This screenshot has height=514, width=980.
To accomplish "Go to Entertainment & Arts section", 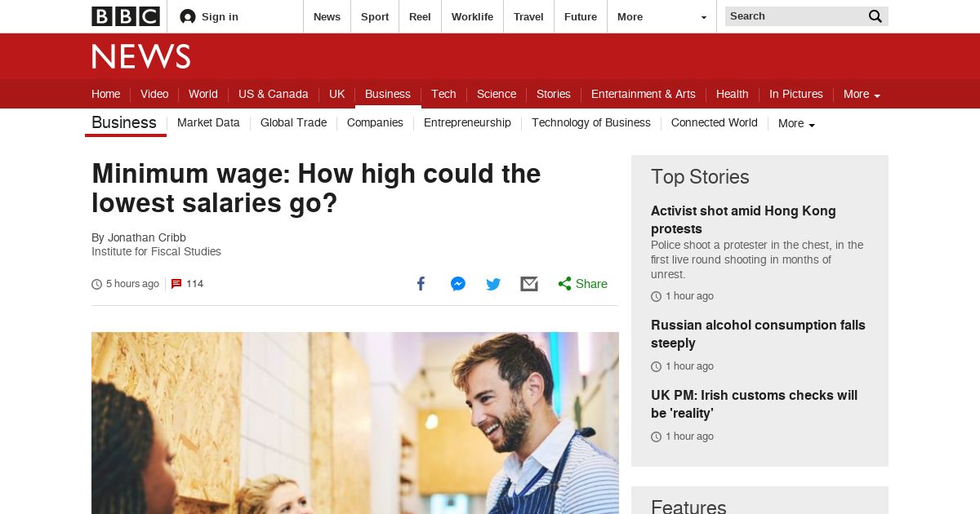I will click(x=644, y=94).
